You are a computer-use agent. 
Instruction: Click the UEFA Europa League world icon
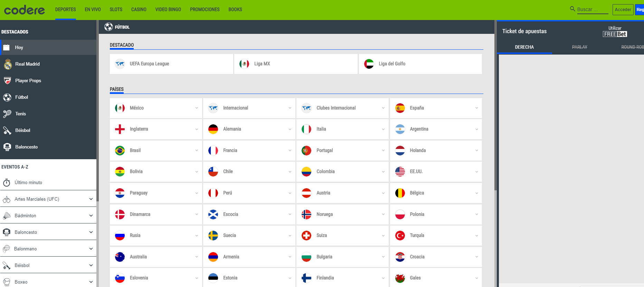pos(120,64)
